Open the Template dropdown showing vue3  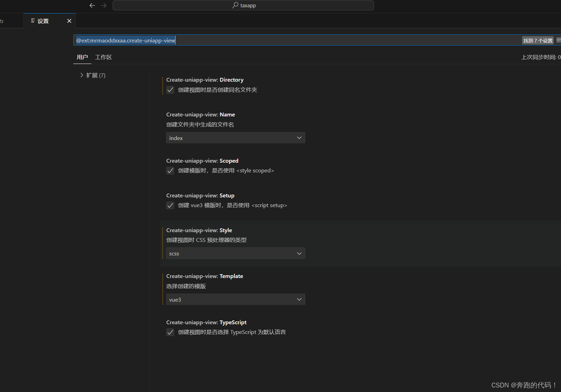click(236, 299)
